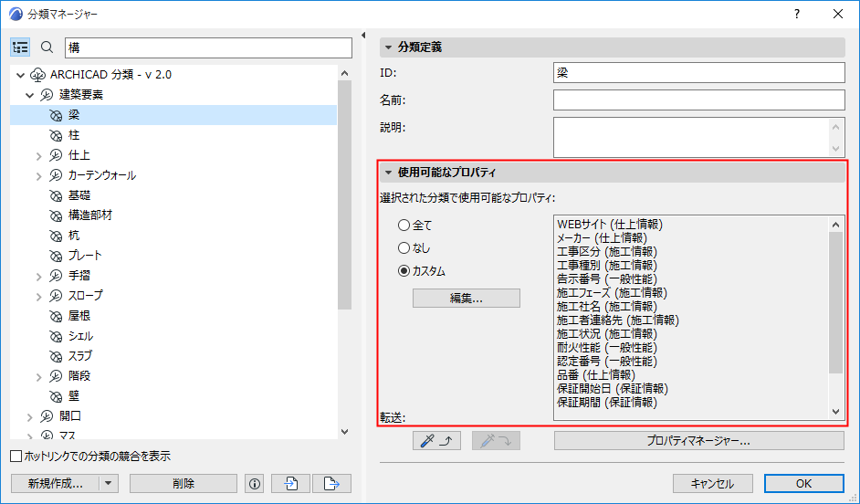Select 施工者連絡先 (施工情報) in list

pyautogui.click(x=618, y=320)
